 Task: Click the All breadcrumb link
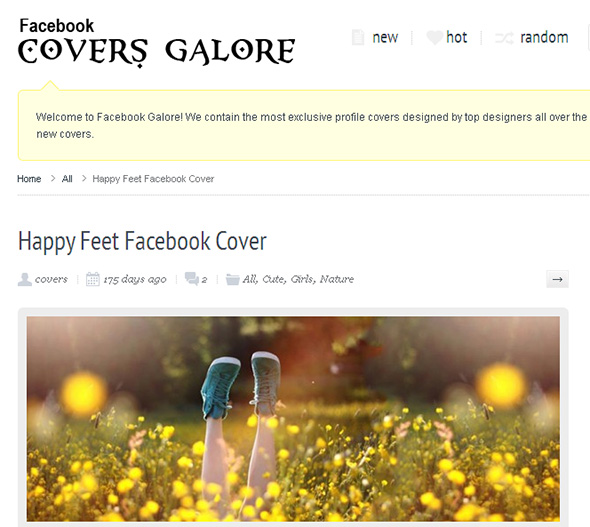tap(67, 179)
